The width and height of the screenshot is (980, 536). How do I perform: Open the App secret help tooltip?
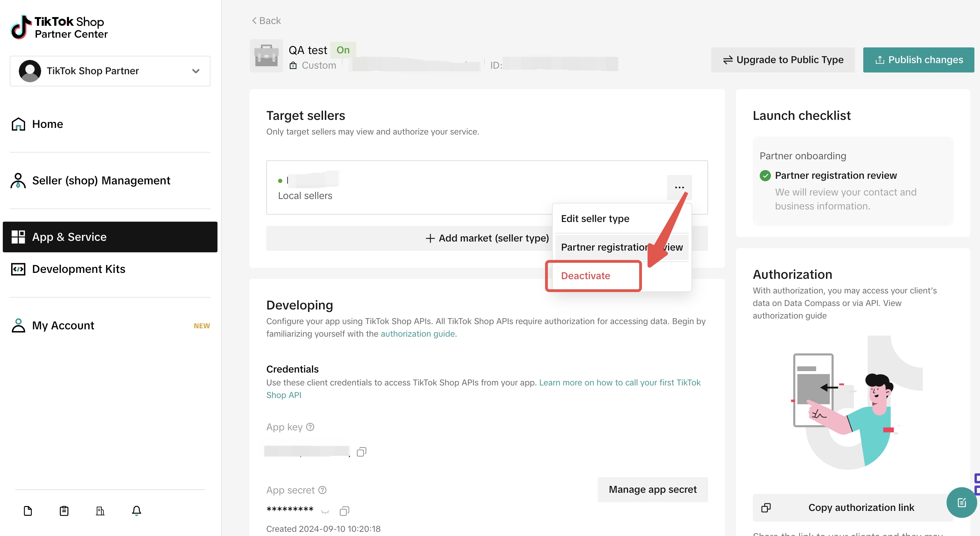[322, 490]
